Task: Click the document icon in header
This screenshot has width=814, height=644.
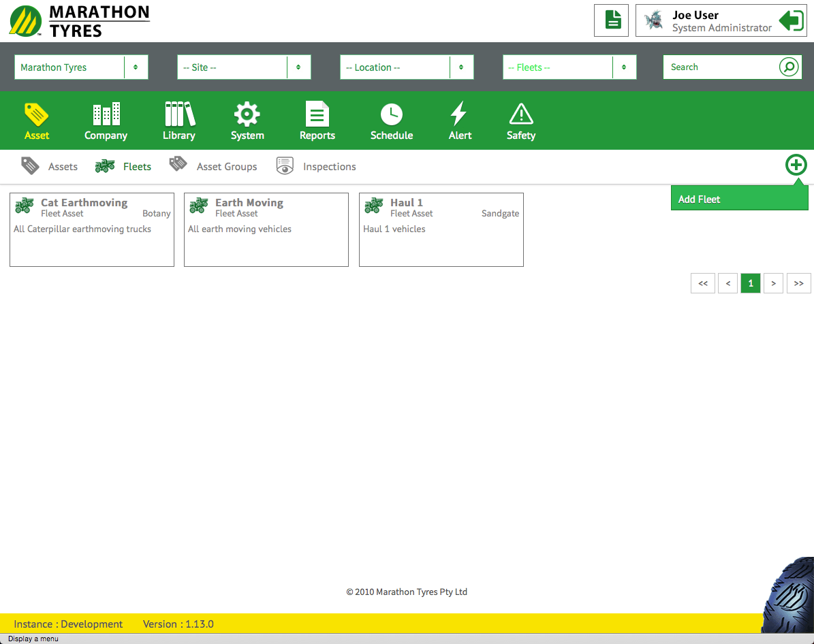Action: pos(612,20)
